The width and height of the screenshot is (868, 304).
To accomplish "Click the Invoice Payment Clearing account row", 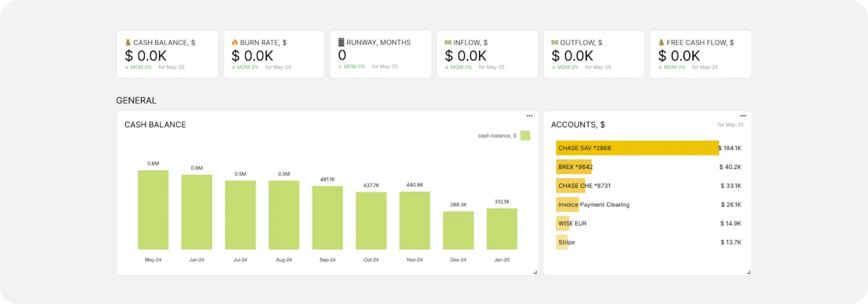I will (649, 204).
